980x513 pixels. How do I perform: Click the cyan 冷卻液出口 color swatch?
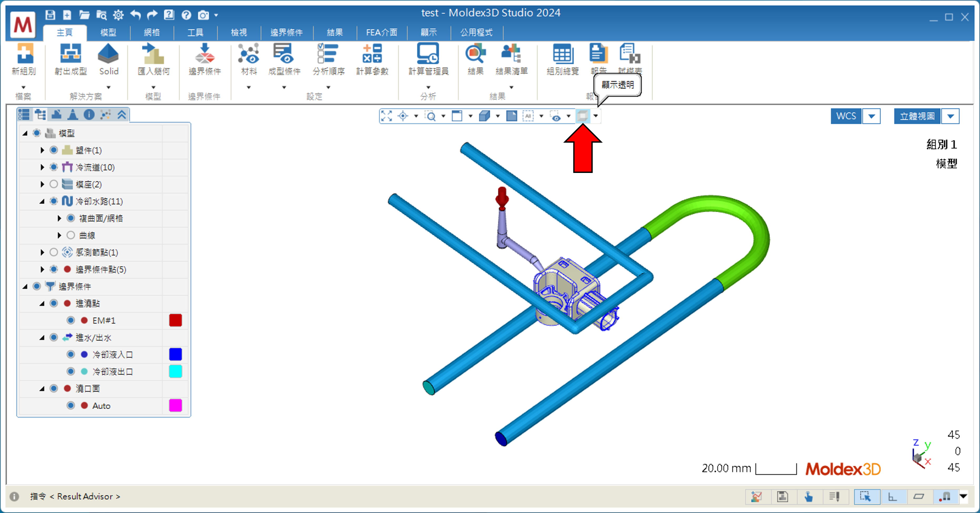[x=175, y=371]
